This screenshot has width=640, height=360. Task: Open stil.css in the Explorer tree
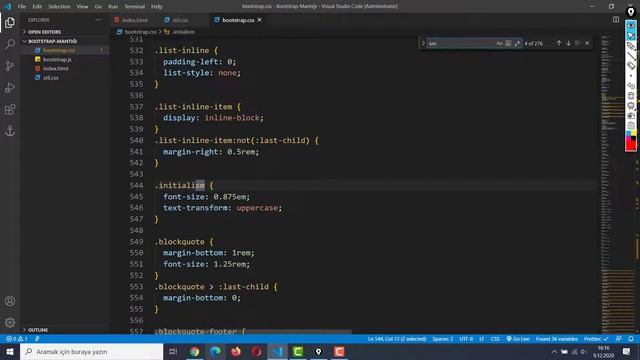click(x=65, y=77)
